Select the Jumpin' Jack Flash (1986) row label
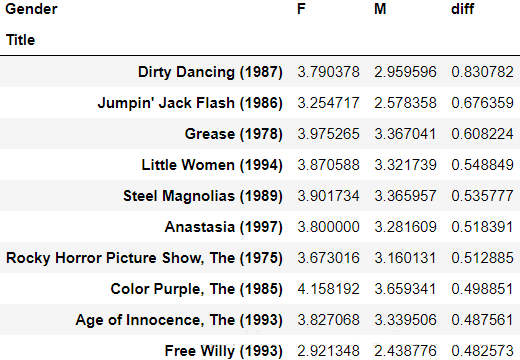 point(190,103)
